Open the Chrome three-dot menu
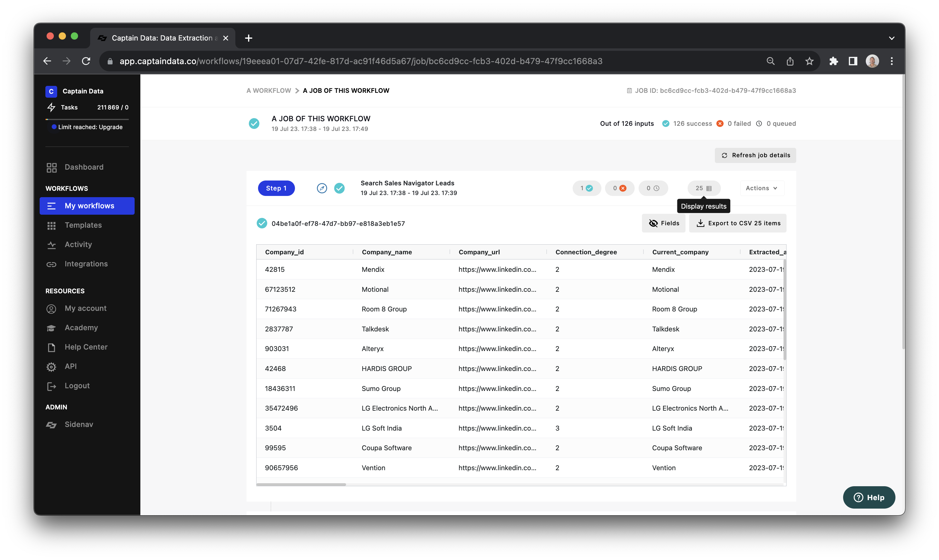This screenshot has width=939, height=560. [892, 61]
